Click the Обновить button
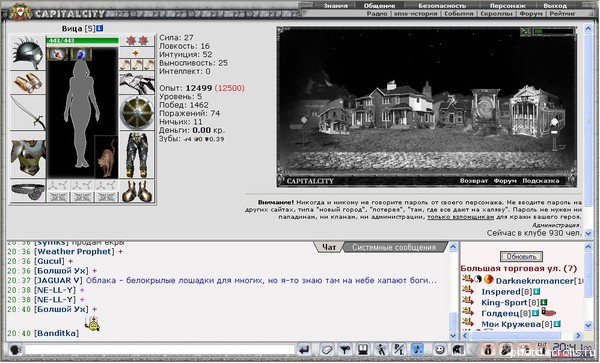 [x=521, y=256]
